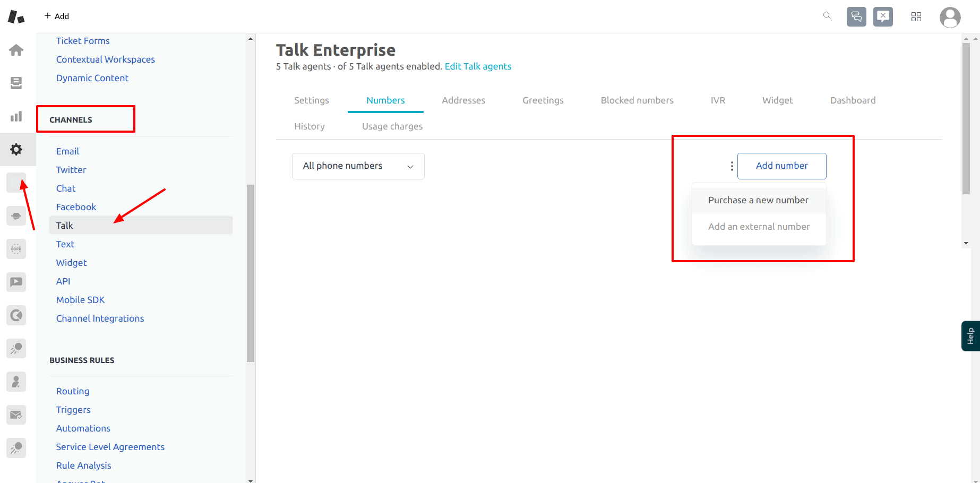Click the admin sidebar scrollbar thumb
Image resolution: width=980 pixels, height=483 pixels.
pyautogui.click(x=251, y=273)
